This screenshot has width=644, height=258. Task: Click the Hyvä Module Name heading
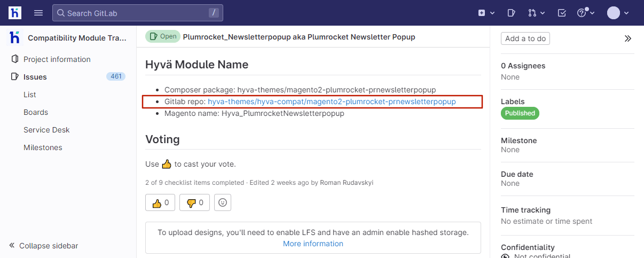[x=197, y=65]
